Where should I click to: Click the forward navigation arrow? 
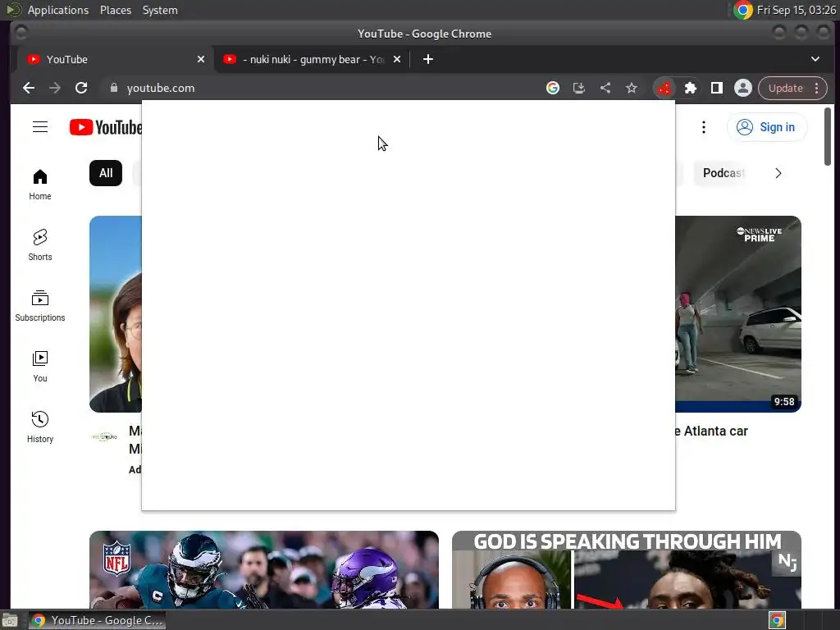tap(55, 88)
